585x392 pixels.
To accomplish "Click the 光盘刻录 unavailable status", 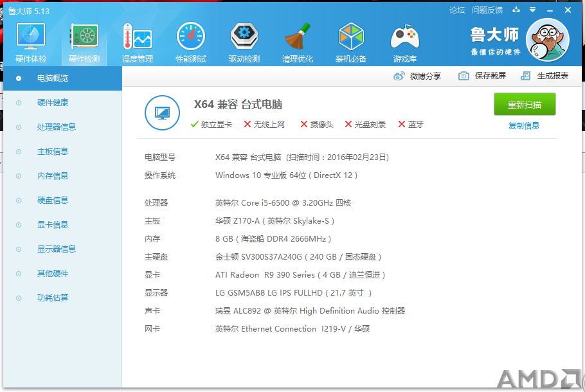I will click(x=365, y=125).
